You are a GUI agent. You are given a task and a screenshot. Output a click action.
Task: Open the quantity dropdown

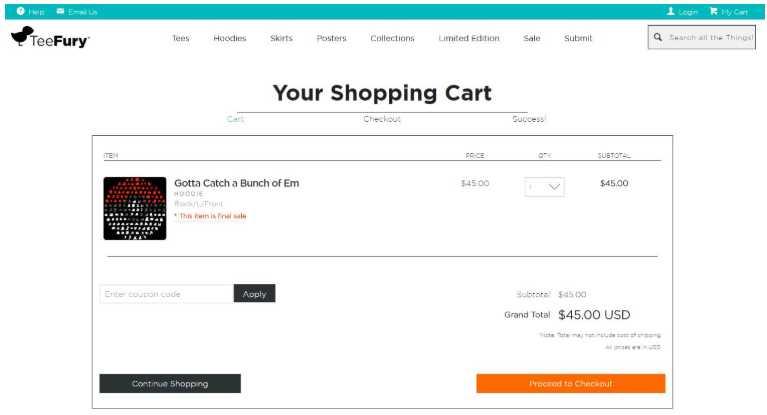click(x=544, y=186)
